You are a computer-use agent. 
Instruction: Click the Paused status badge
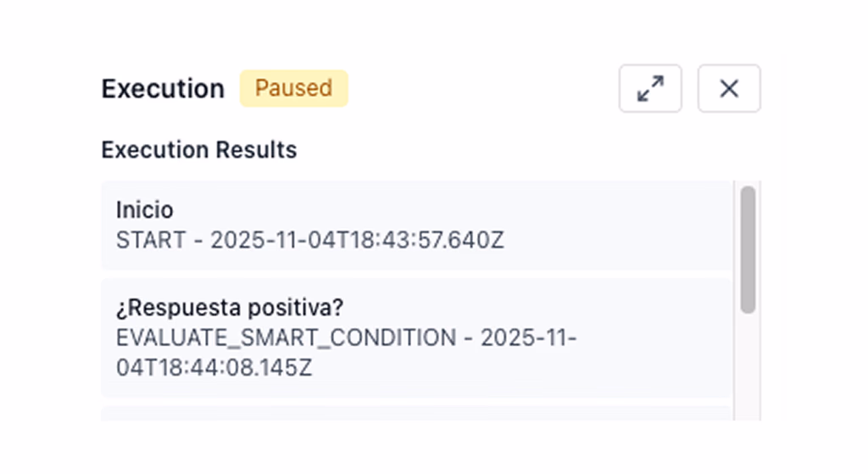[x=293, y=88]
